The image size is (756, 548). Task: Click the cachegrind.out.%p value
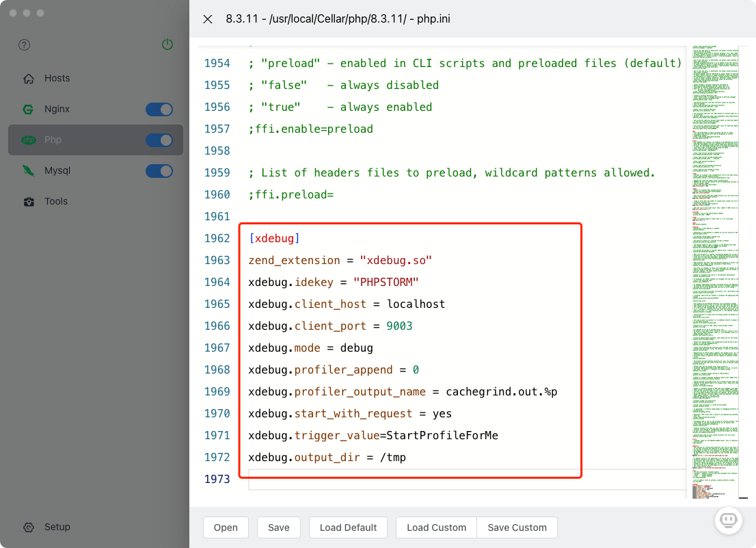502,392
